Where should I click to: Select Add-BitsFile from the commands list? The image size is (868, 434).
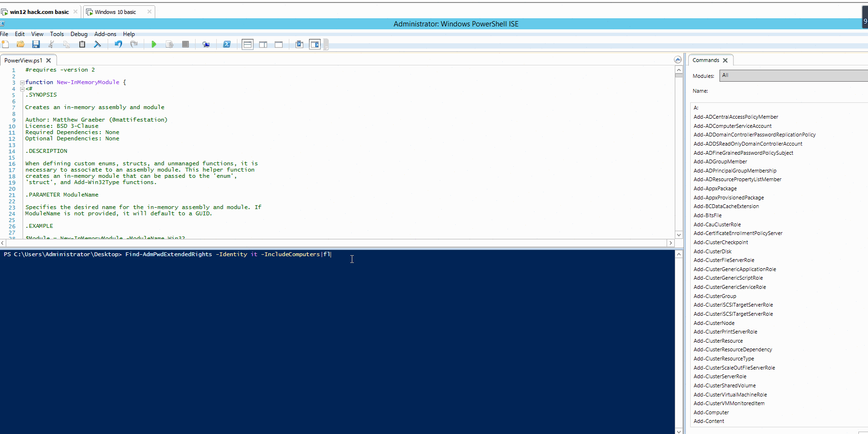(707, 215)
